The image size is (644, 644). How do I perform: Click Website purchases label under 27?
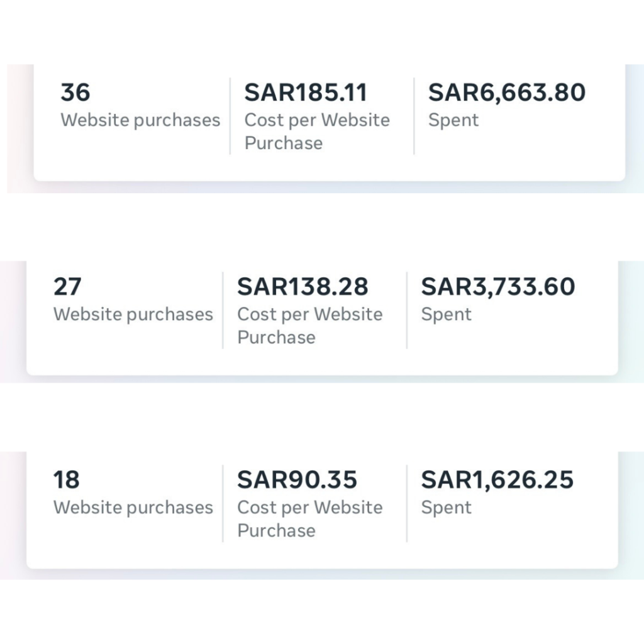[133, 314]
